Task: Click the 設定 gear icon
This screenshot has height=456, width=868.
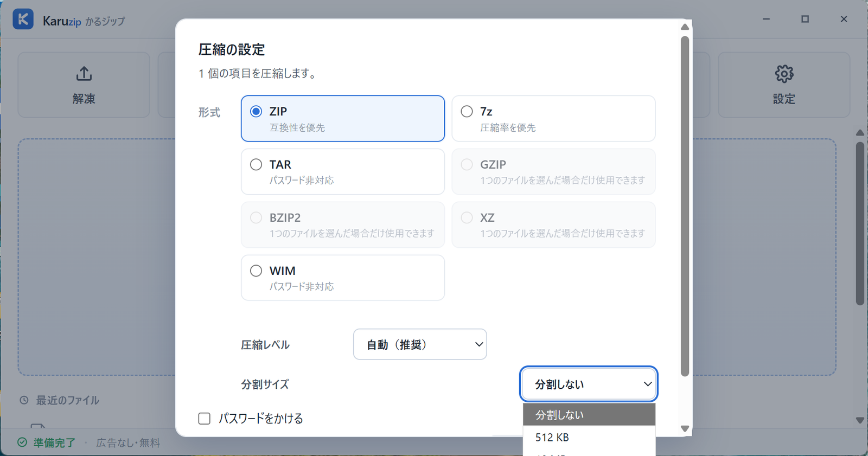Action: click(x=784, y=74)
